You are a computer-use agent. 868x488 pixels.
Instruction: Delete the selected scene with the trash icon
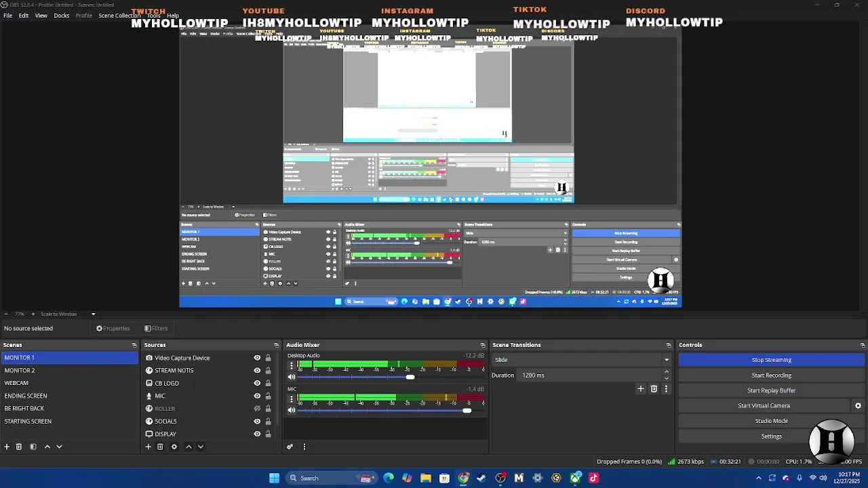point(19,447)
